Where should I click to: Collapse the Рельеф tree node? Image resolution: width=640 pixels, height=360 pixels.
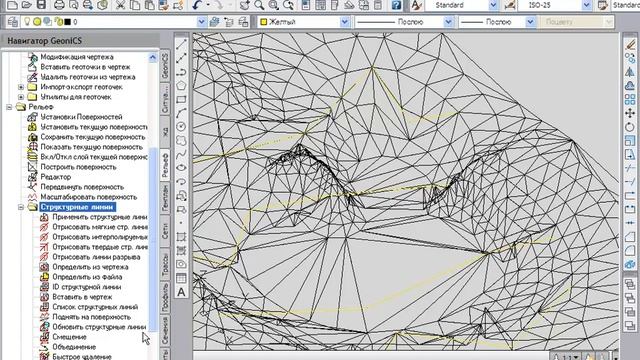coord(9,107)
